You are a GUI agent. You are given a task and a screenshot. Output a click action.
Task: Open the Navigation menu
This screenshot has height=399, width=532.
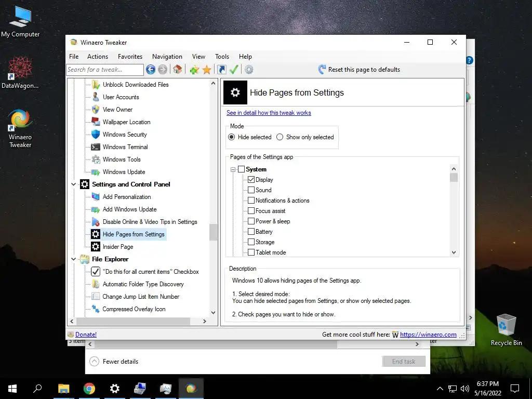tap(167, 57)
